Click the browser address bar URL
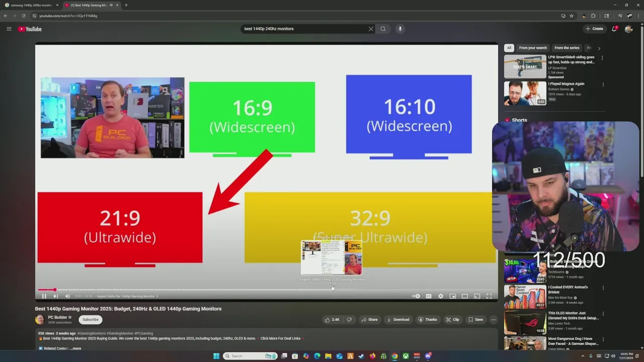 [x=68, y=16]
